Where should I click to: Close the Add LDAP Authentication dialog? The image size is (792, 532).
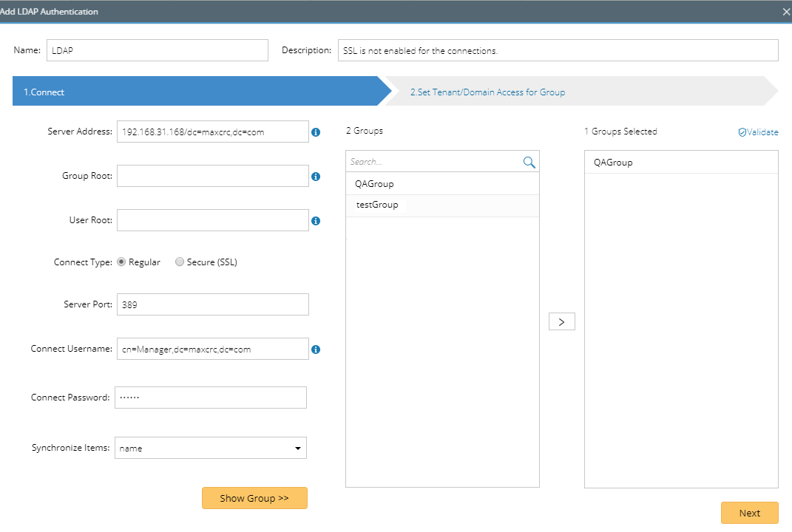click(x=785, y=11)
